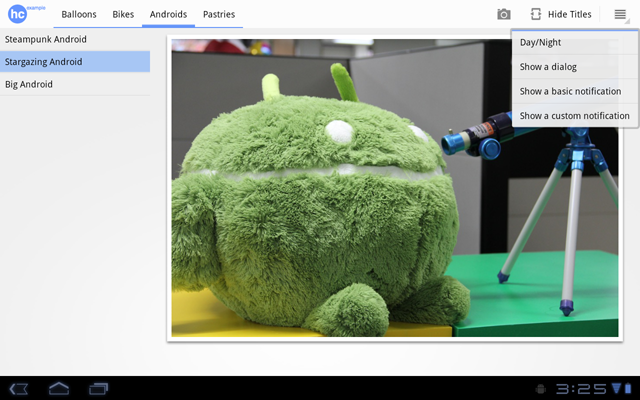Click the fullscreen icon beside Hide Titles

(536, 14)
